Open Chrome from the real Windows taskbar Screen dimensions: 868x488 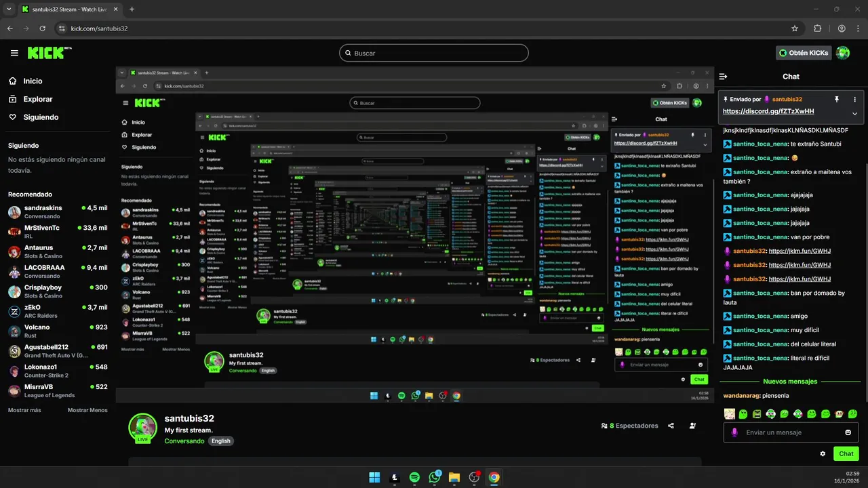494,477
